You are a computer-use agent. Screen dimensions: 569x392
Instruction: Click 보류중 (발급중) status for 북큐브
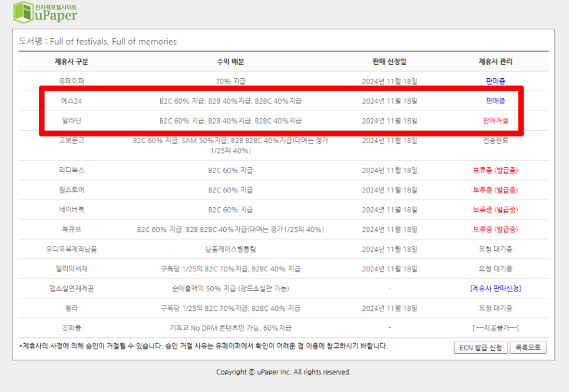tap(495, 229)
